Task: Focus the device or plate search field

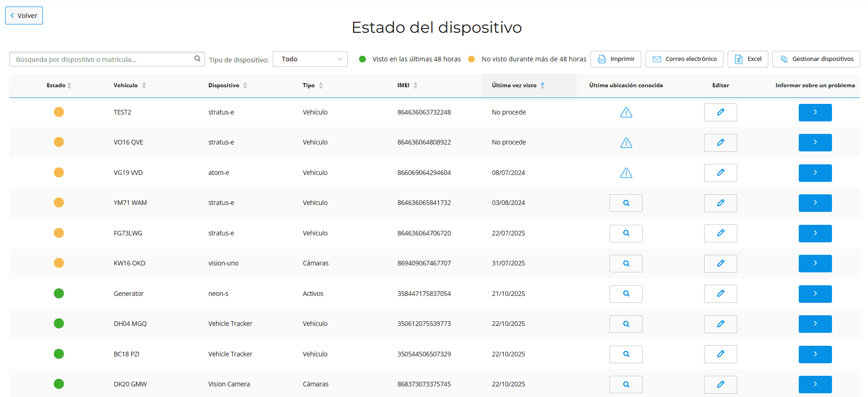Action: coord(102,60)
